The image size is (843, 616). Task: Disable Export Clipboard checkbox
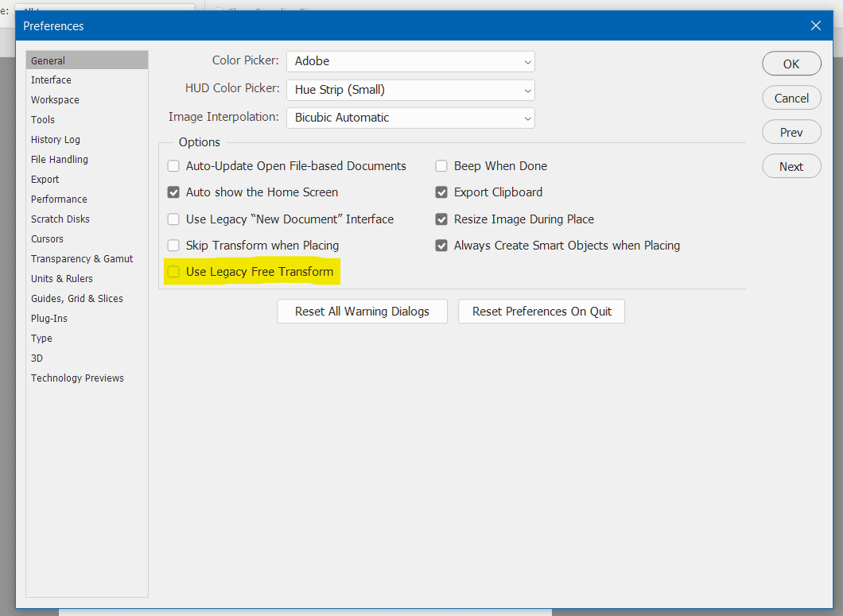coord(441,192)
